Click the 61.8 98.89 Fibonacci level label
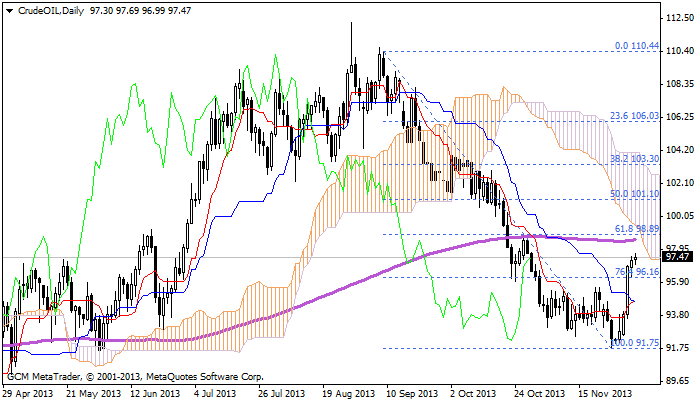 click(x=635, y=230)
